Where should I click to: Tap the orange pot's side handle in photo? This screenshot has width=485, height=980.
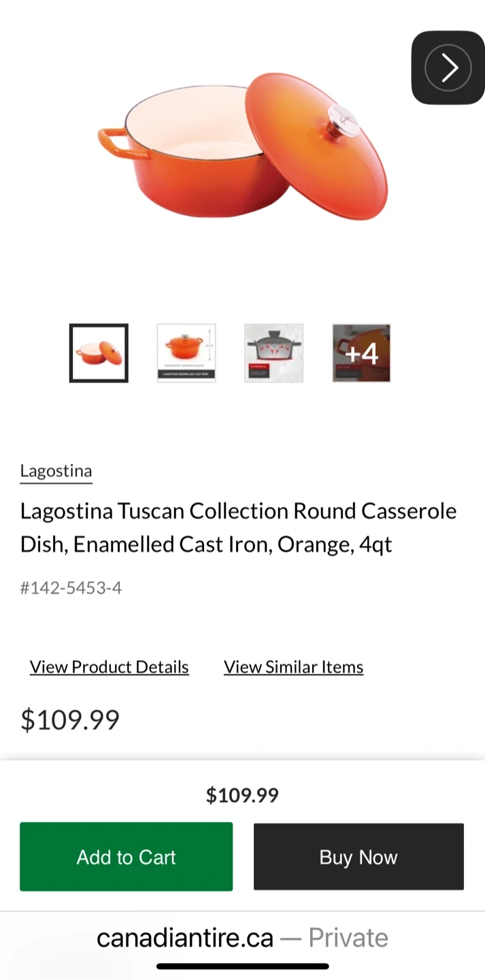(113, 142)
